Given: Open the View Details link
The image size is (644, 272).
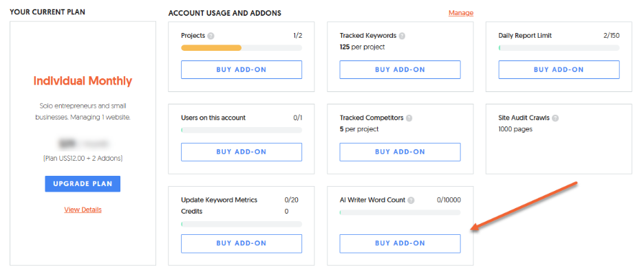Looking at the screenshot, I should pyautogui.click(x=83, y=209).
